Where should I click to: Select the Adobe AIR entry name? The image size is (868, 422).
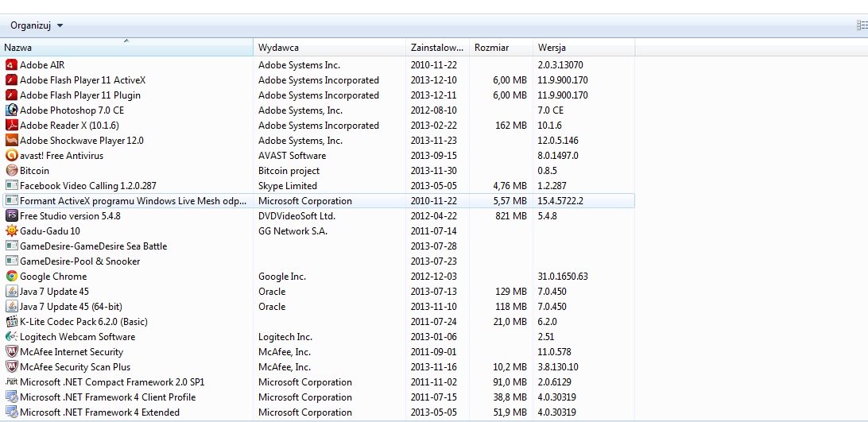click(x=42, y=65)
